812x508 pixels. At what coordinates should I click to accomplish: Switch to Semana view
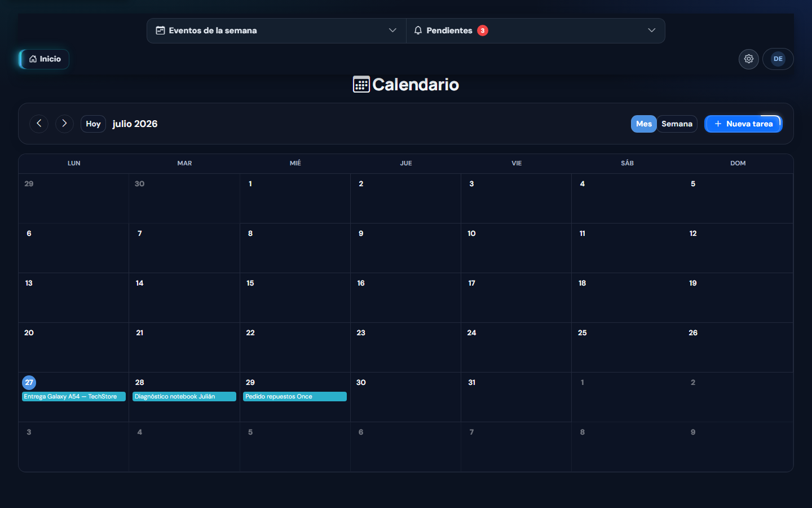677,124
